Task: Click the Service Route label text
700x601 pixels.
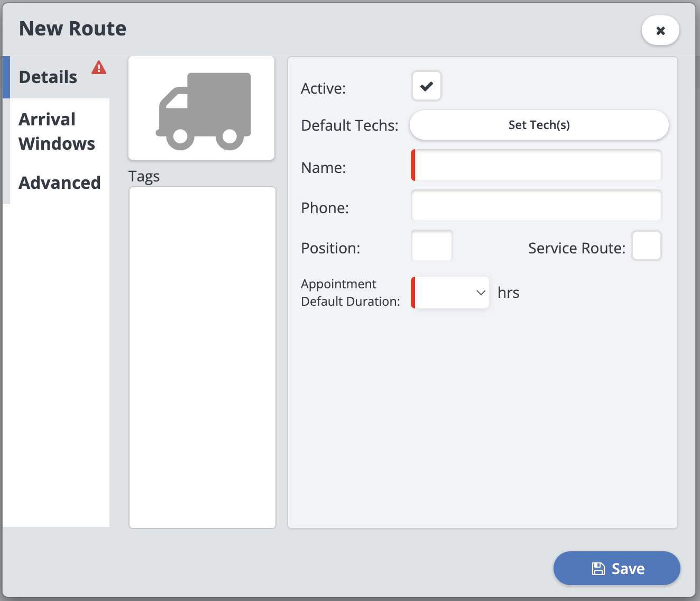Action: [576, 248]
